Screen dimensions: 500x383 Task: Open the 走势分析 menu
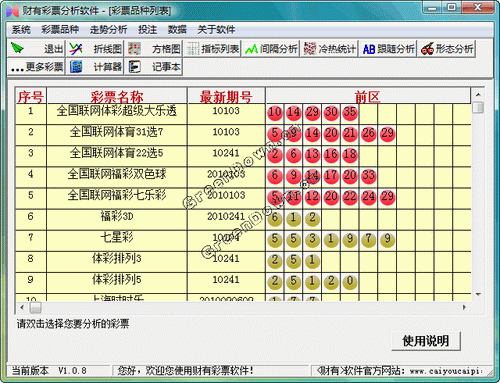(x=108, y=30)
